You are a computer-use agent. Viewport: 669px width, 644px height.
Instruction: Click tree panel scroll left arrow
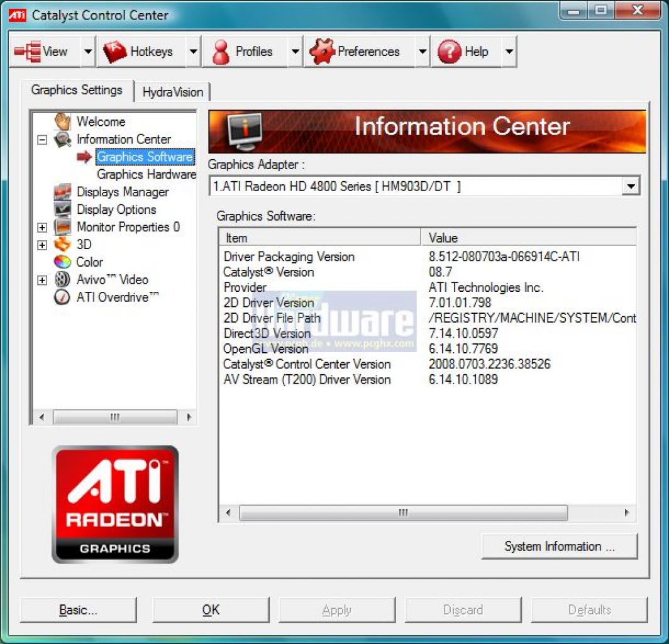(x=41, y=417)
